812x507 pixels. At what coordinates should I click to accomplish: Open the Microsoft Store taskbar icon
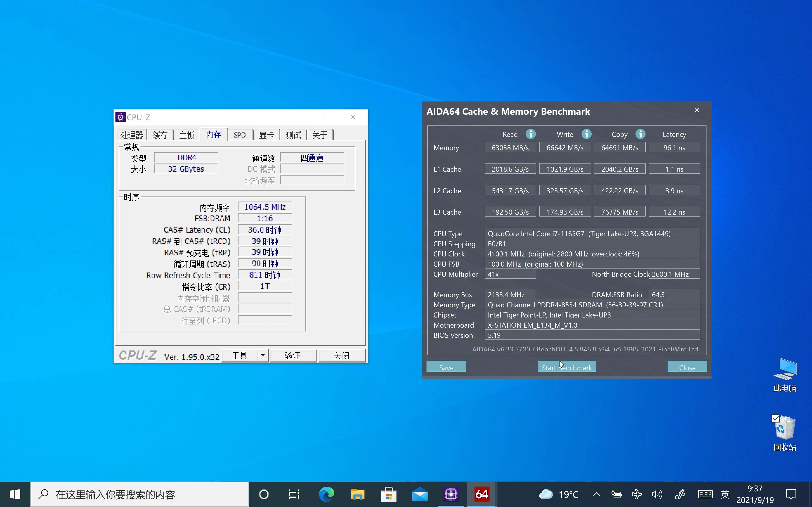(388, 494)
